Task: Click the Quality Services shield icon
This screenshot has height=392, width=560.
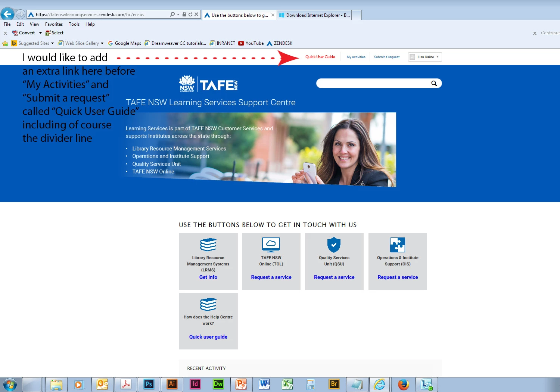Action: pos(334,245)
